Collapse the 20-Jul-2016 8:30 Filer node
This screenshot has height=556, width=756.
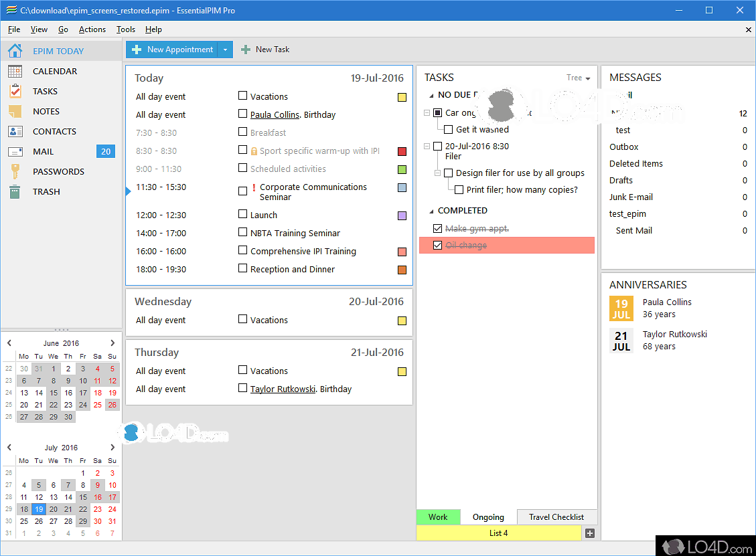(427, 146)
